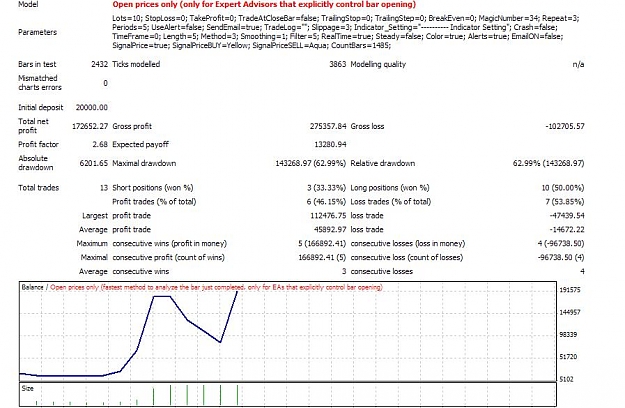Select Long positions value 10 (50.00%)
The height and width of the screenshot is (408, 625).
(x=563, y=188)
